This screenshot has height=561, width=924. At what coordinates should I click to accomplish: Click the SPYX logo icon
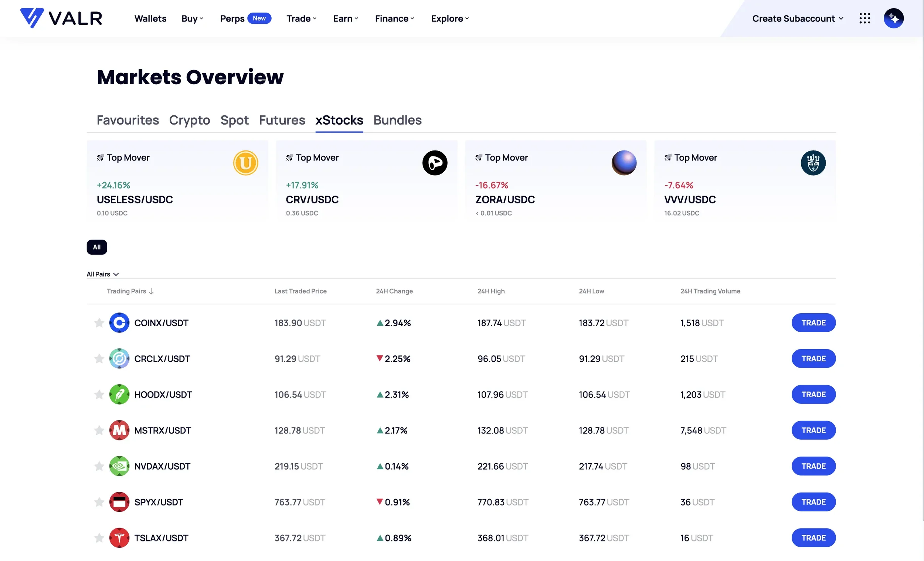(x=119, y=502)
